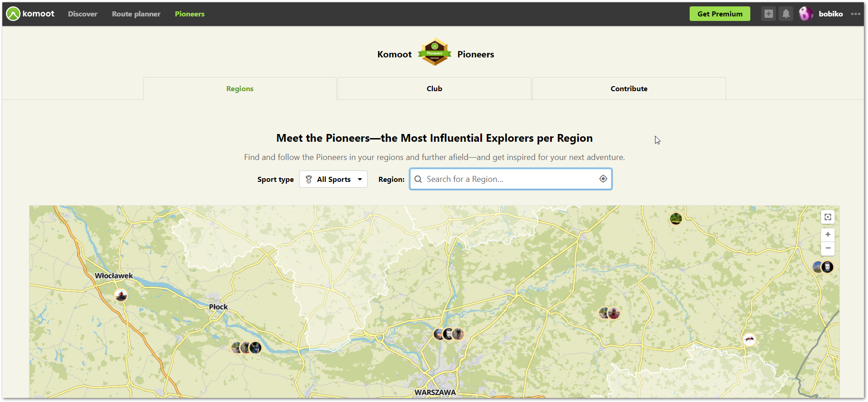868x402 pixels.
Task: Click the "Meet the Pioneers" heading
Action: 434,138
